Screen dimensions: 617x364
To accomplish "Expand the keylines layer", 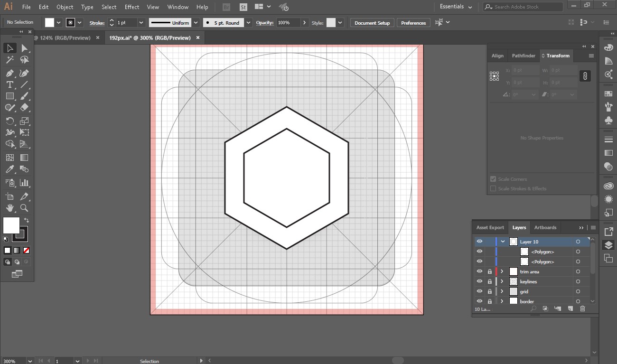I will pyautogui.click(x=502, y=281).
